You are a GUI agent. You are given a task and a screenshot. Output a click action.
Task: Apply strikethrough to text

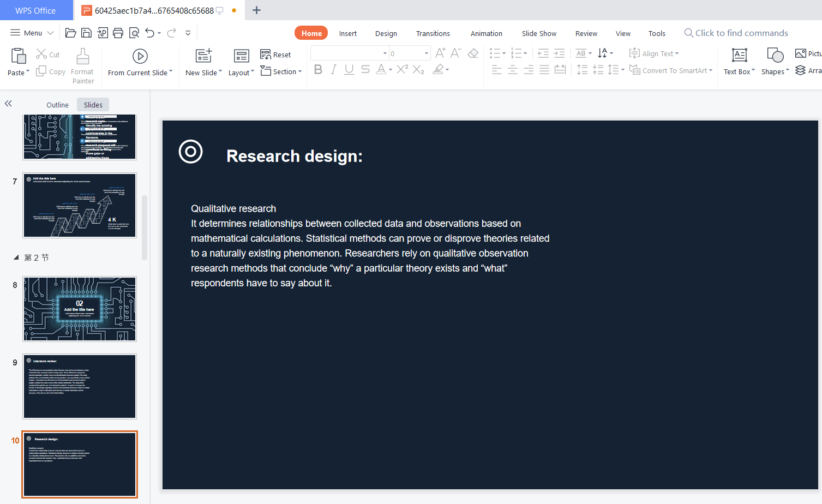click(x=364, y=69)
